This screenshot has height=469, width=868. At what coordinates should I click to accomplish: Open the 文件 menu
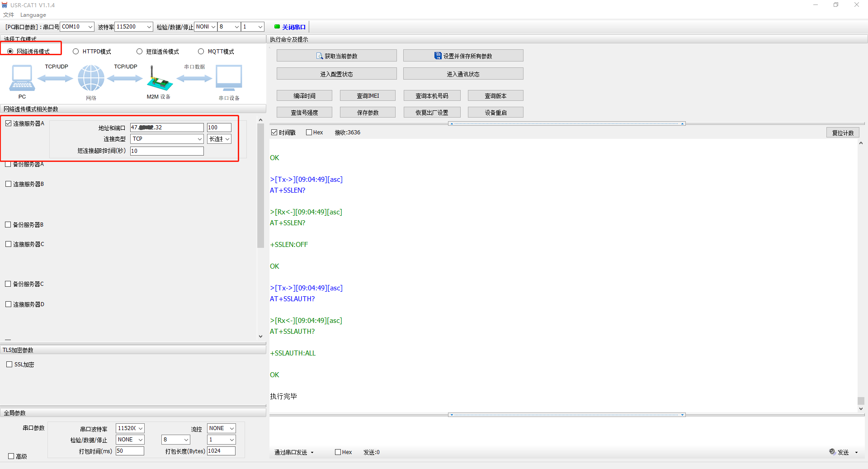point(9,15)
